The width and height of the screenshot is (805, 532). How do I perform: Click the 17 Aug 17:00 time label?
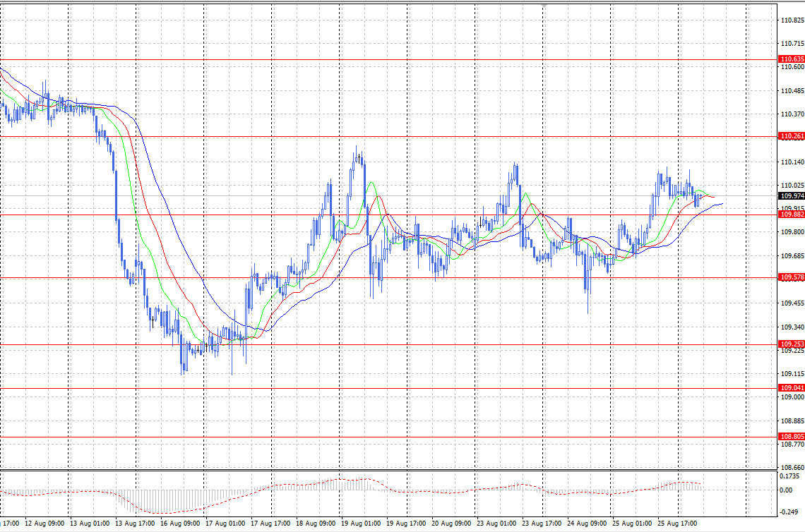tap(270, 524)
